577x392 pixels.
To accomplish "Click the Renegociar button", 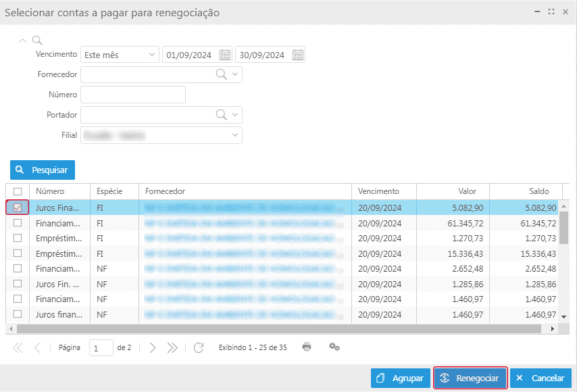I will [x=470, y=378].
